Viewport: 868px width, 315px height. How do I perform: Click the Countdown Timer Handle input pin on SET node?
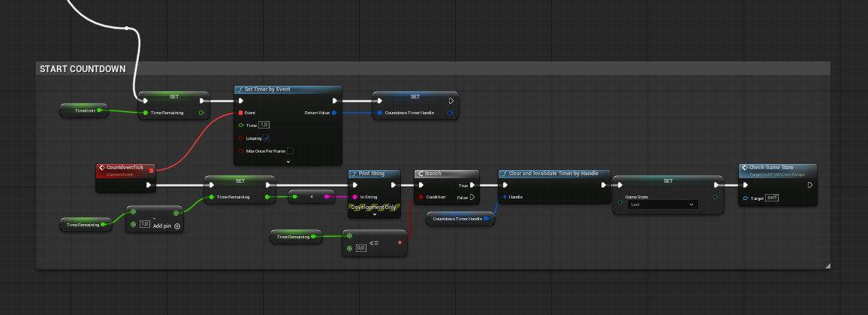pos(380,113)
